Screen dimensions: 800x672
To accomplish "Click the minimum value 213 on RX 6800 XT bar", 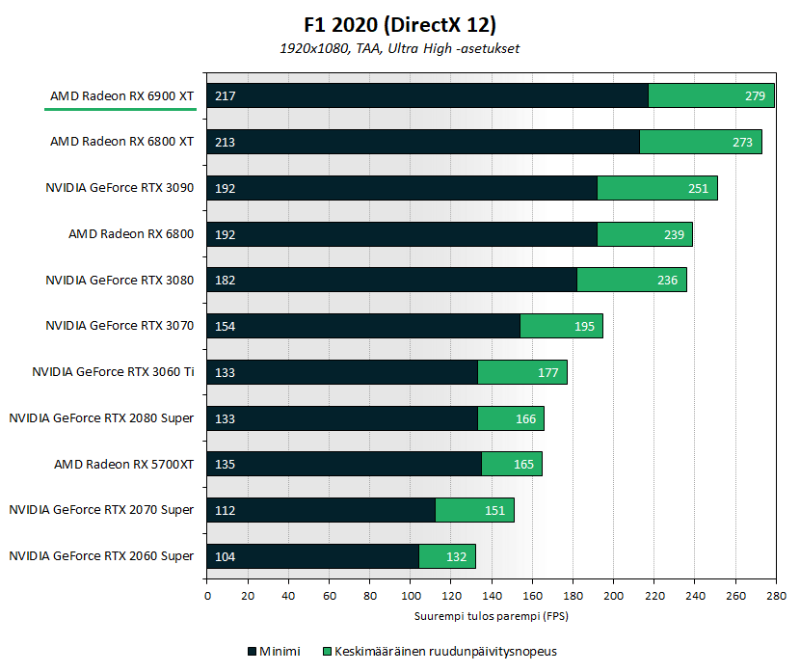I will 225,143.
